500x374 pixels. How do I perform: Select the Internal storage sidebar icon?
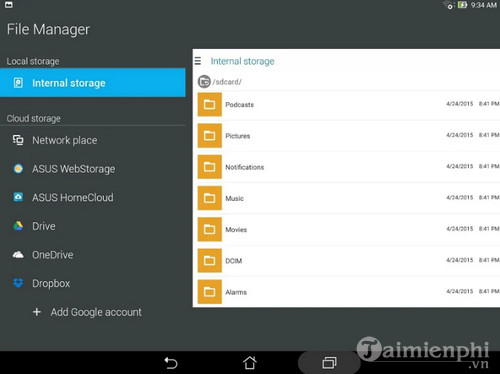(18, 83)
